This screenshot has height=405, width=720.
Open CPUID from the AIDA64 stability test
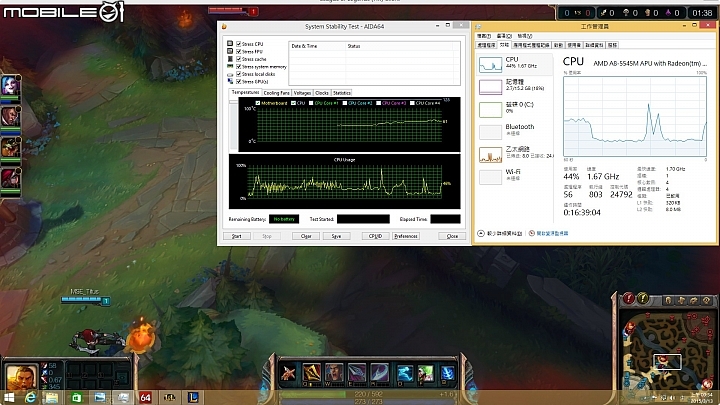coord(375,236)
